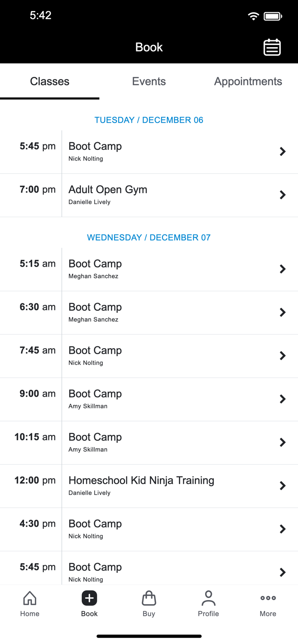Select the 9:00 am Boot Camp with Amy Skillman
298x644 pixels.
coord(149,399)
